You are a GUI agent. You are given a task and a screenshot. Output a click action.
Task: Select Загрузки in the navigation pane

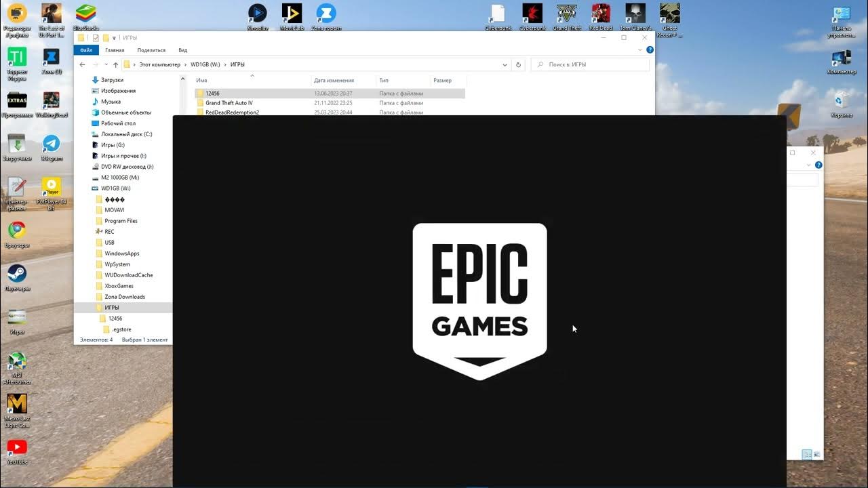(112, 80)
